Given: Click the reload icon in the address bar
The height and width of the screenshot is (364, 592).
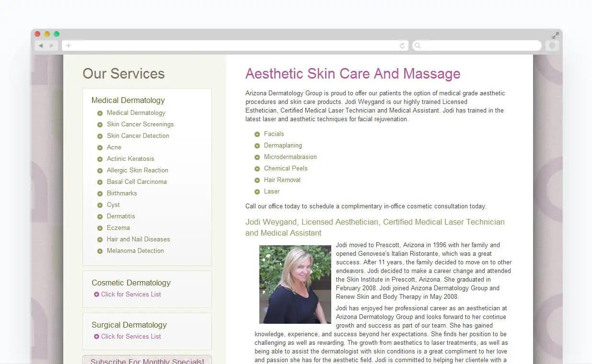Looking at the screenshot, I should 402,45.
